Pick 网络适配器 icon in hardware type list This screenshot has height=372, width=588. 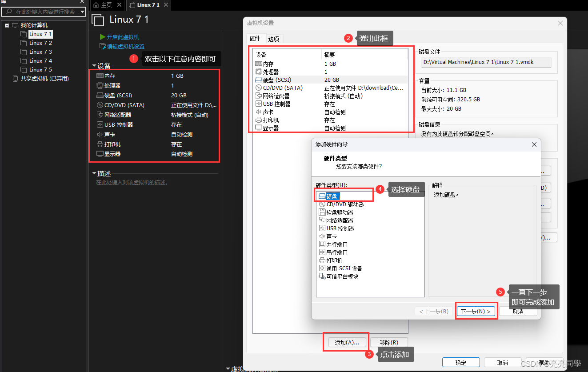pos(322,220)
